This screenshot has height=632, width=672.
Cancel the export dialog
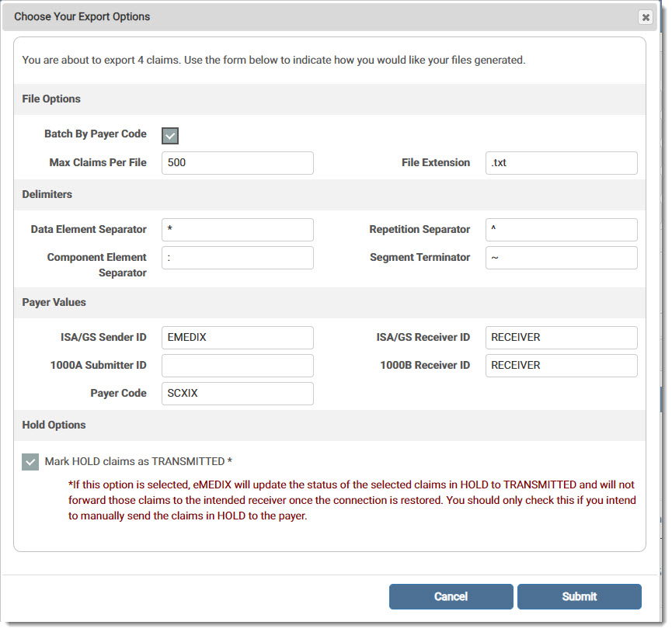click(x=451, y=596)
